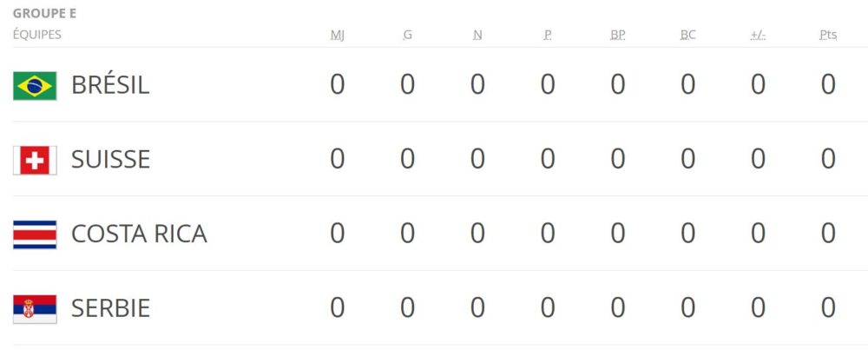Click the Costa Rica flag icon
Viewport: 868px width, 350px height.
(35, 234)
